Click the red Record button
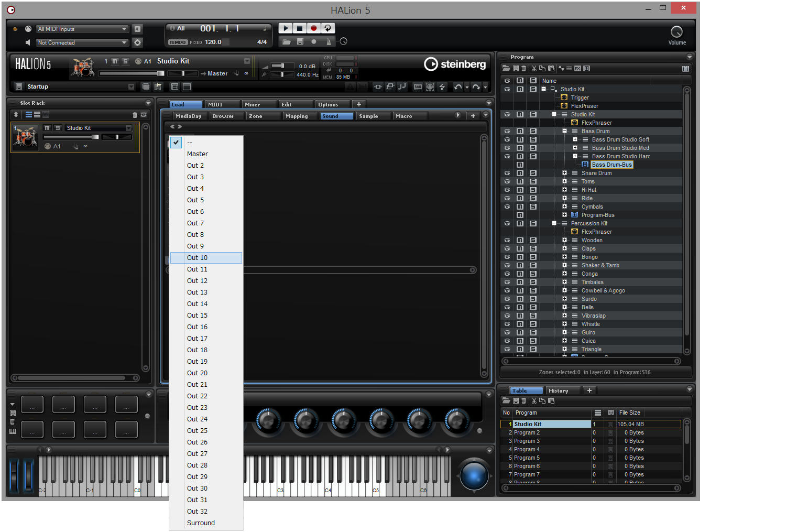Viewport: 786px width, 532px height. point(313,28)
